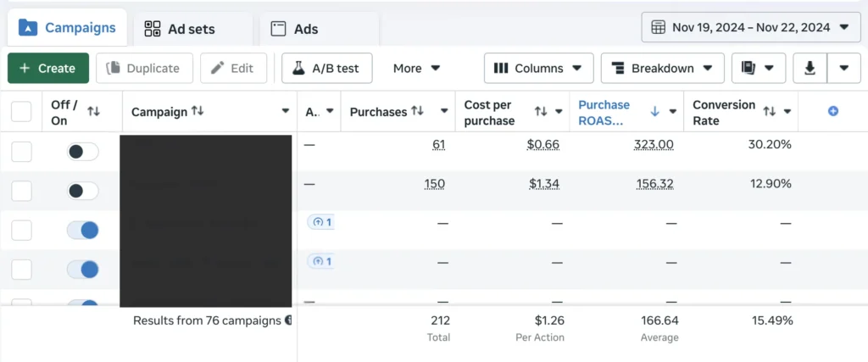Start an A/B test

(x=326, y=68)
